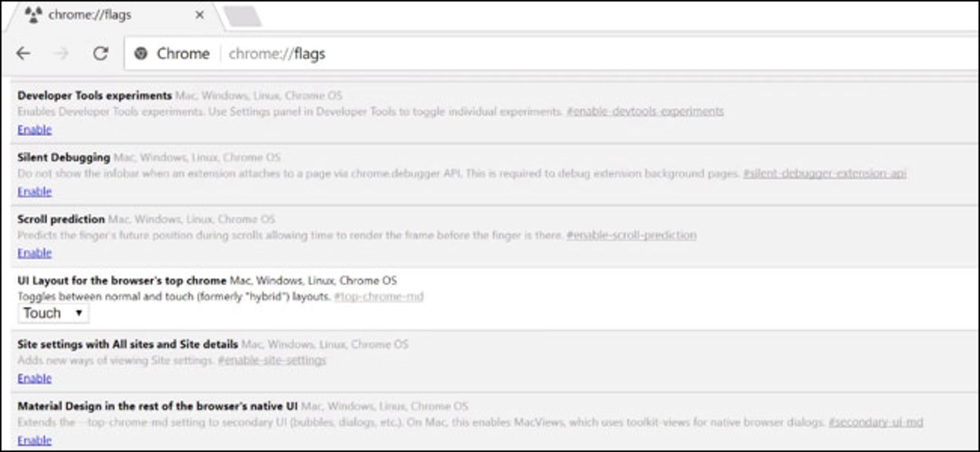Click the forward navigation arrow
The image size is (980, 452).
[x=61, y=53]
